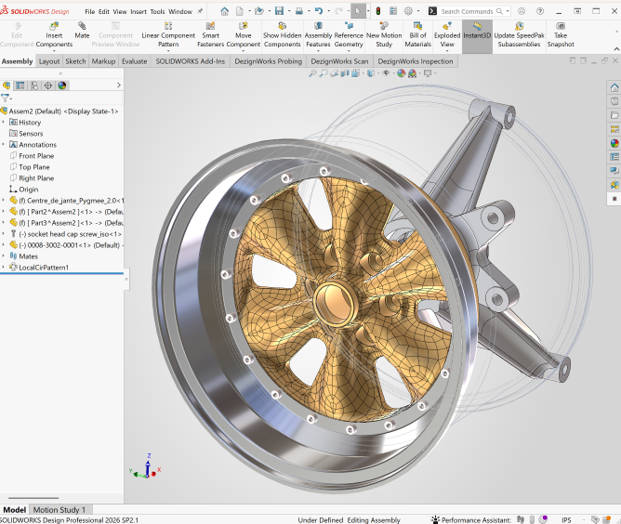Expand the socket head cap screw_iso component
Viewport: 621px width, 524px height.
tap(3, 234)
